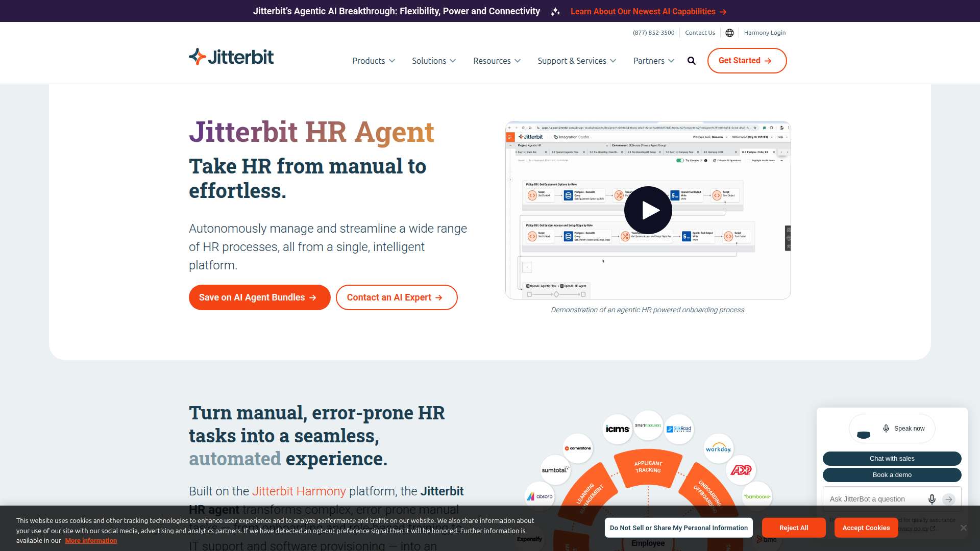Open the search magnifier icon
980x551 pixels.
692,61
